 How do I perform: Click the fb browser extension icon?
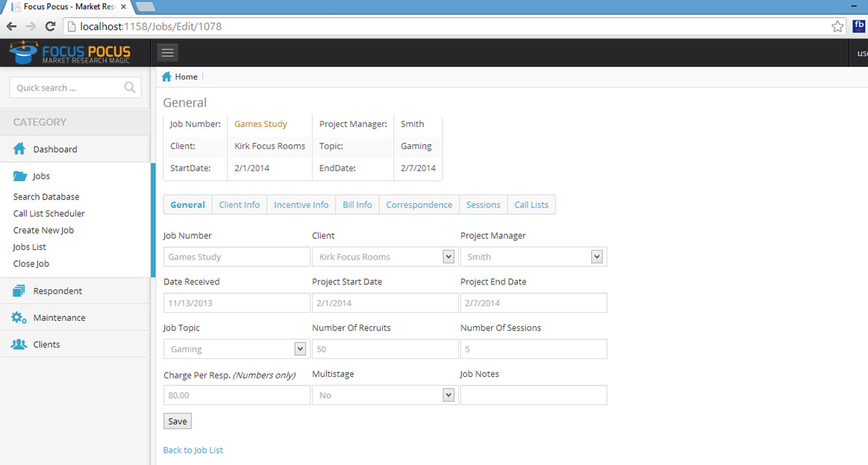click(x=858, y=26)
